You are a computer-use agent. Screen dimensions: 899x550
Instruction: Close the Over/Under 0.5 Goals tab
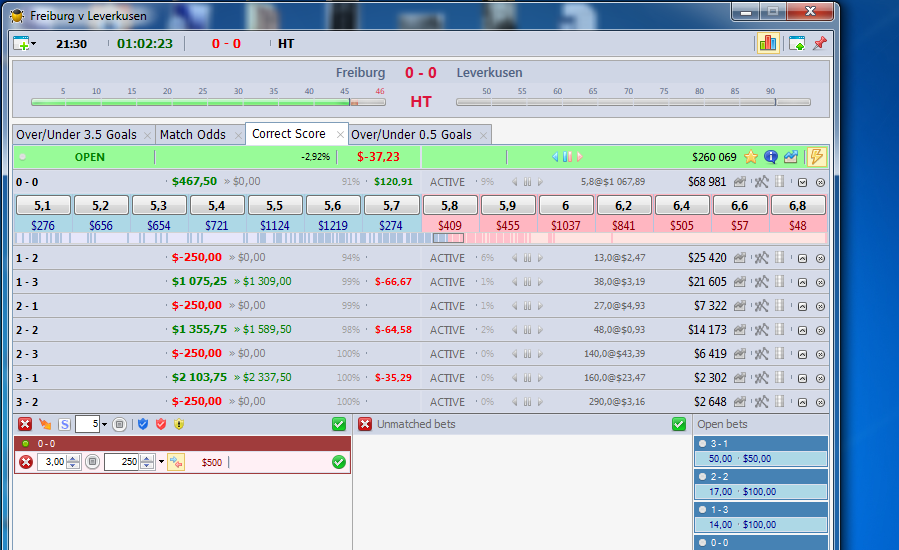(483, 135)
